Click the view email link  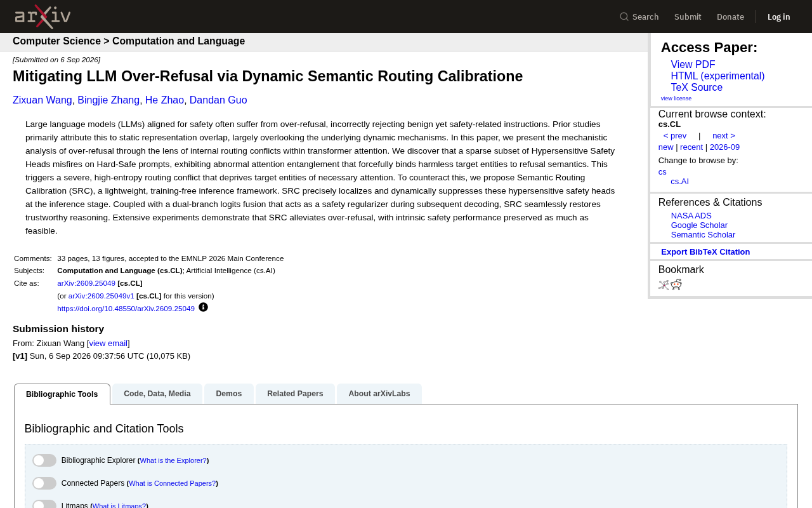point(108,343)
